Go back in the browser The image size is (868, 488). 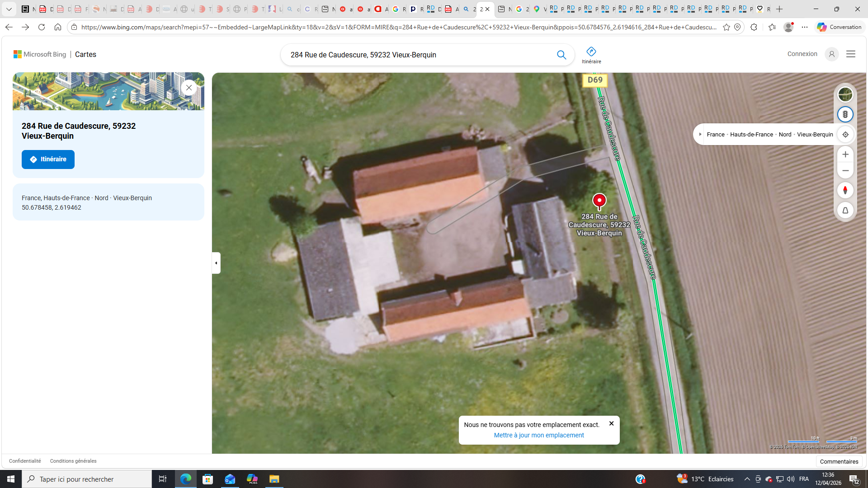point(9,27)
